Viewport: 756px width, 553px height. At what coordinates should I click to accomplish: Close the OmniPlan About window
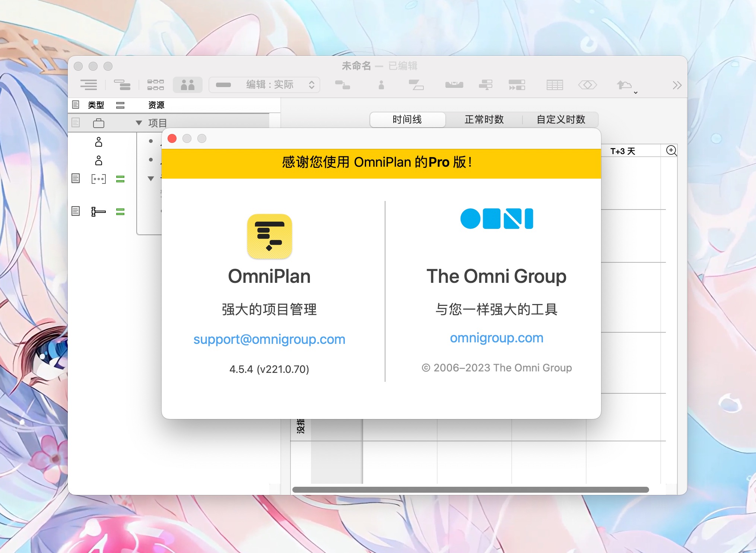172,138
